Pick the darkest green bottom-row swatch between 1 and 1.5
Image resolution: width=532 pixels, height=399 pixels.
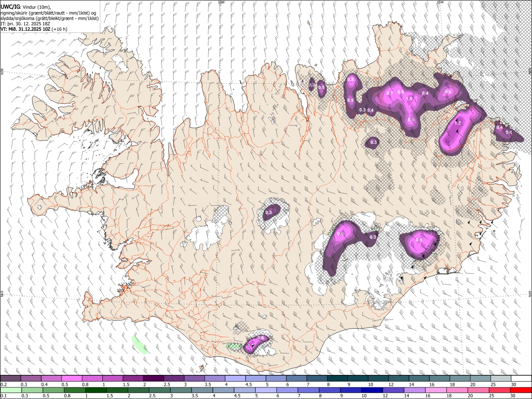pos(96,390)
